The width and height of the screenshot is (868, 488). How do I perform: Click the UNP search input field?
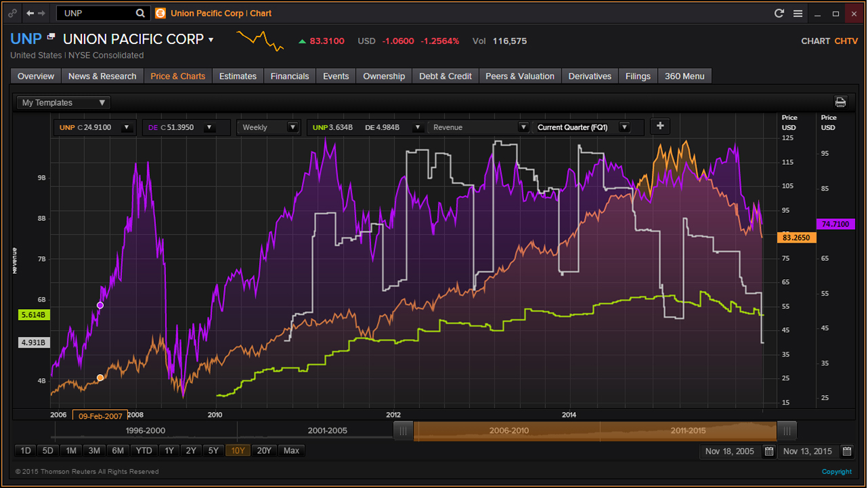(97, 13)
